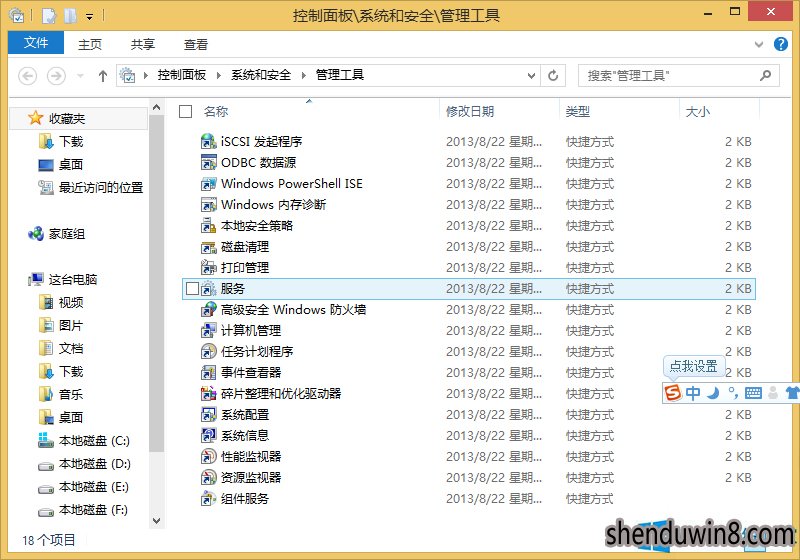Click 控制面板 in the address breadcrumb

coord(182,75)
